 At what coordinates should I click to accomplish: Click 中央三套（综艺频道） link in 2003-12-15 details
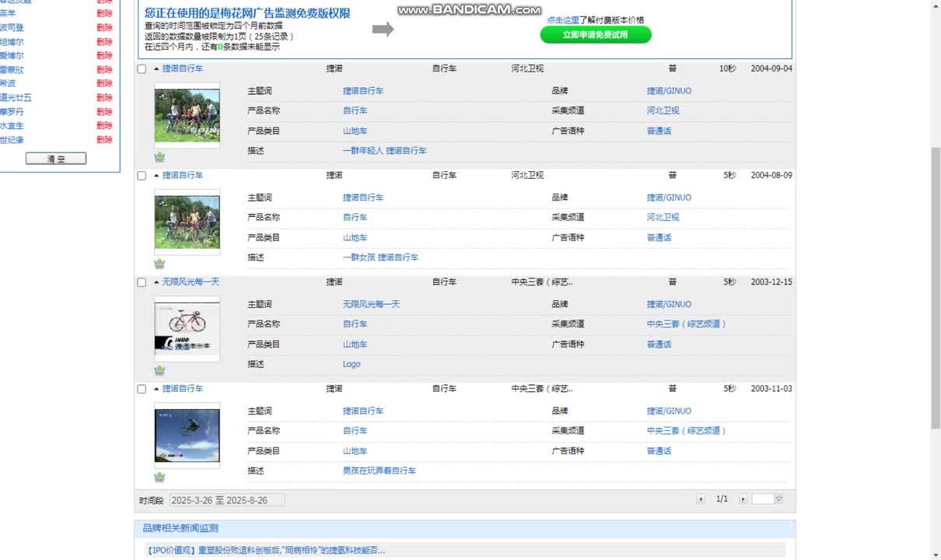pyautogui.click(x=687, y=324)
